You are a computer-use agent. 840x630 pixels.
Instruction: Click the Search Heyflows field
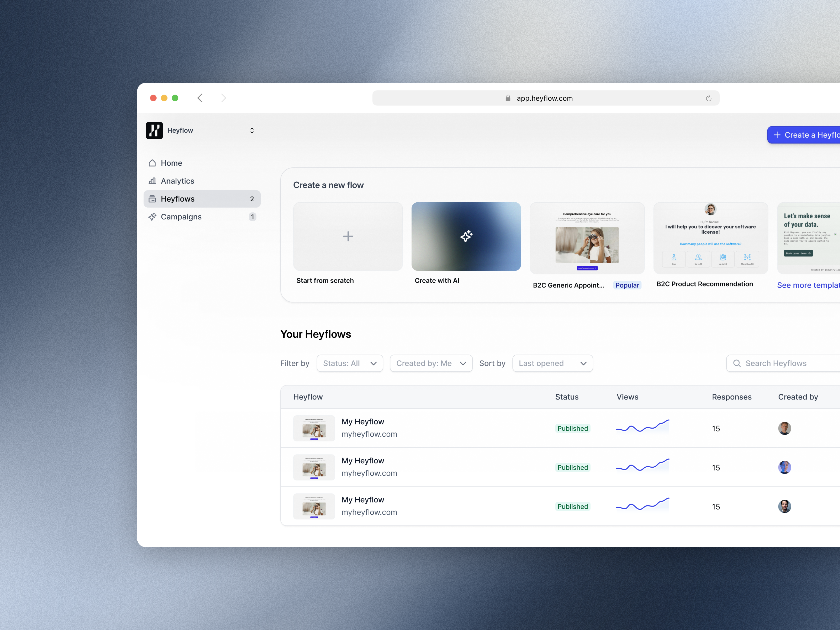(786, 363)
